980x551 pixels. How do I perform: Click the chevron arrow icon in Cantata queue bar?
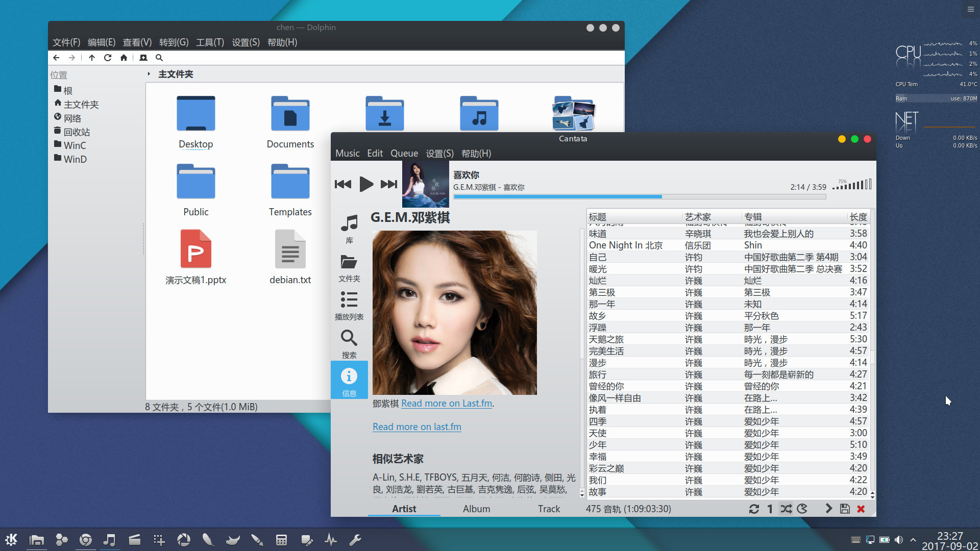828,509
